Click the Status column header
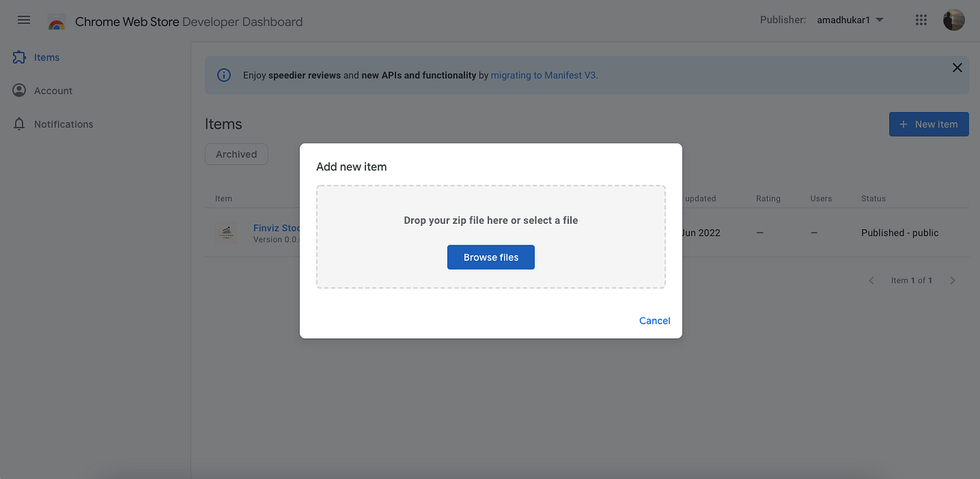The height and width of the screenshot is (479, 980). (x=873, y=199)
